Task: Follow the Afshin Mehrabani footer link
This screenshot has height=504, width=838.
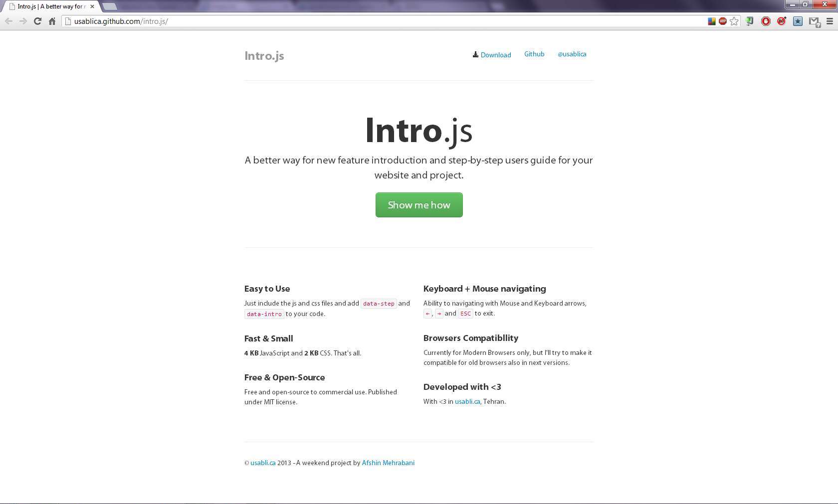Action: pyautogui.click(x=388, y=463)
